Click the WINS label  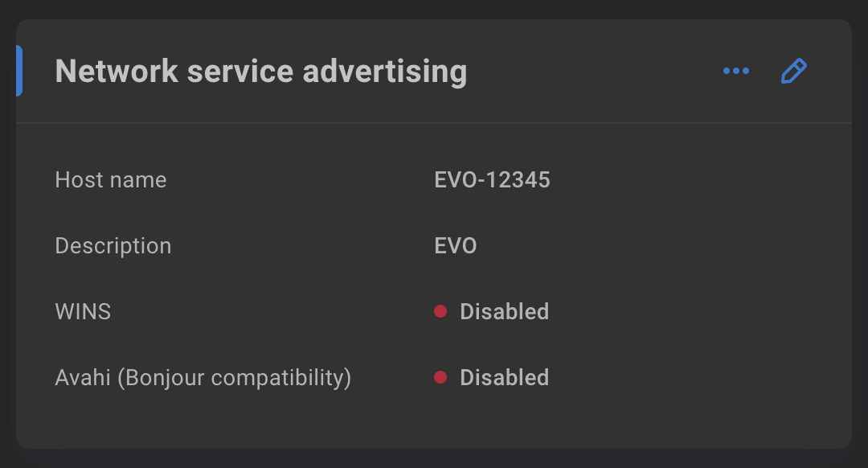point(83,311)
